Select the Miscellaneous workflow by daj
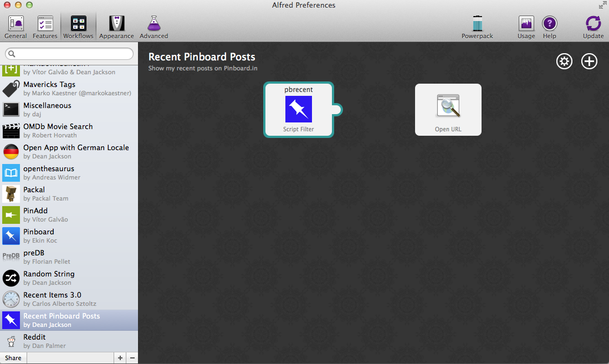Screen dimensions: 609x364 tap(69, 110)
